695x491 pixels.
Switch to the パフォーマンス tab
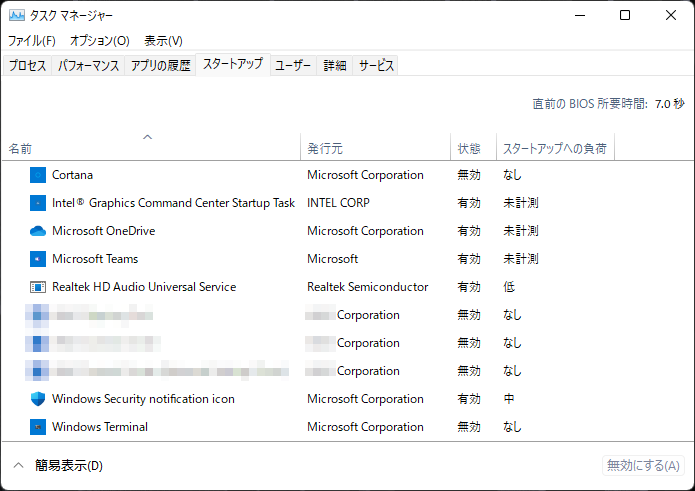[x=89, y=66]
